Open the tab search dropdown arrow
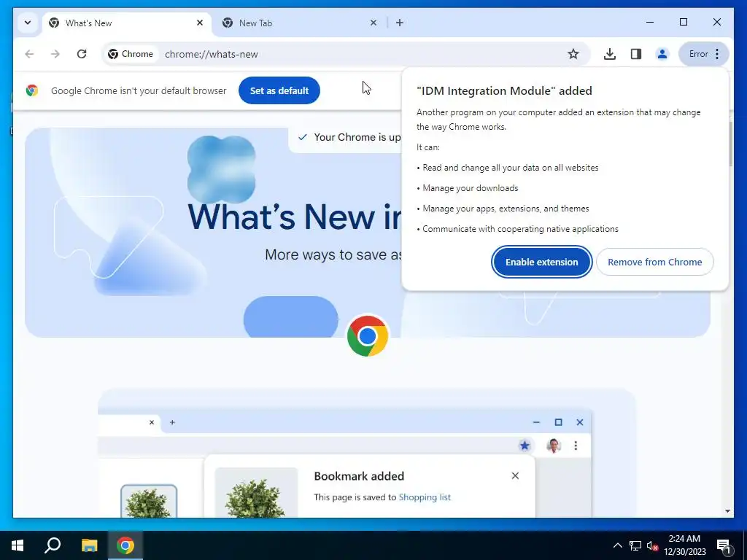Image resolution: width=747 pixels, height=560 pixels. click(28, 23)
